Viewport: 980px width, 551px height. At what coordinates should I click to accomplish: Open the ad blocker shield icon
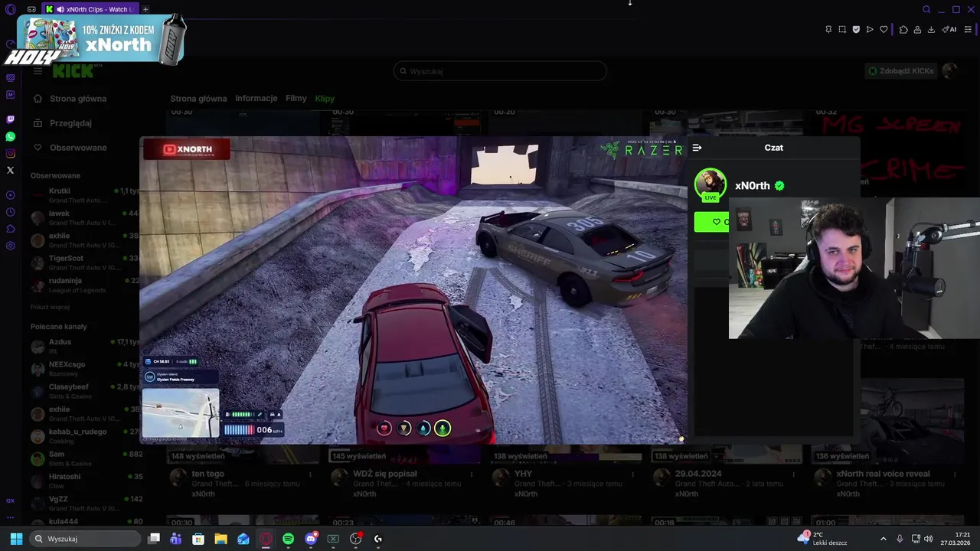(x=856, y=30)
